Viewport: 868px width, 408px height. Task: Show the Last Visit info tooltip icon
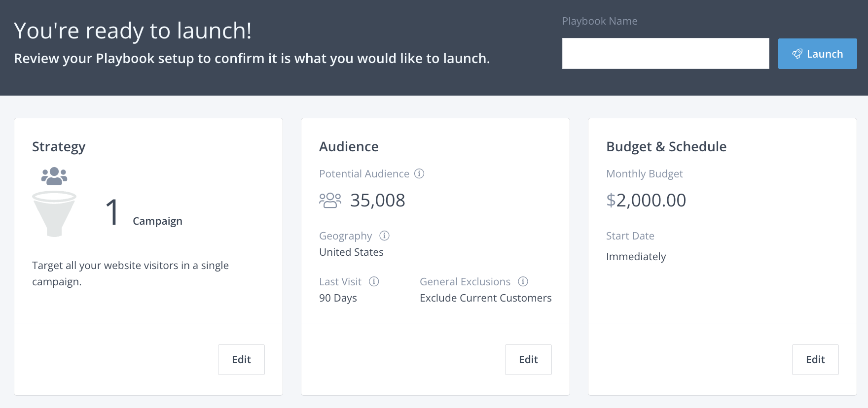point(374,281)
